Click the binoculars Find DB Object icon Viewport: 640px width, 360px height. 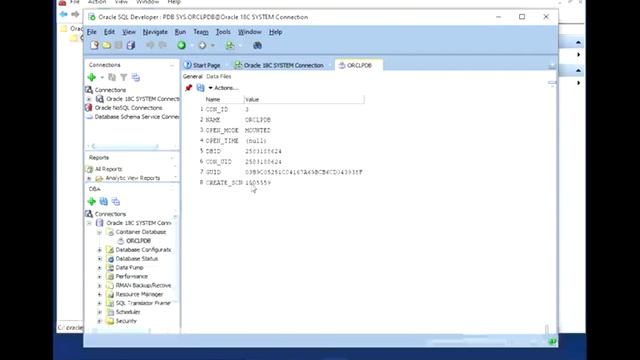click(257, 45)
